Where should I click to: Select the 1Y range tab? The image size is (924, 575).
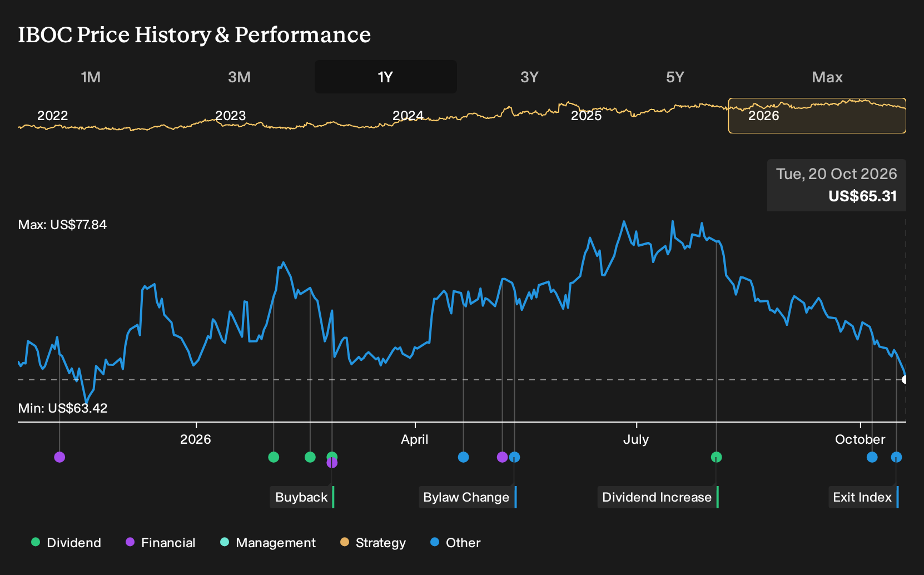click(385, 77)
